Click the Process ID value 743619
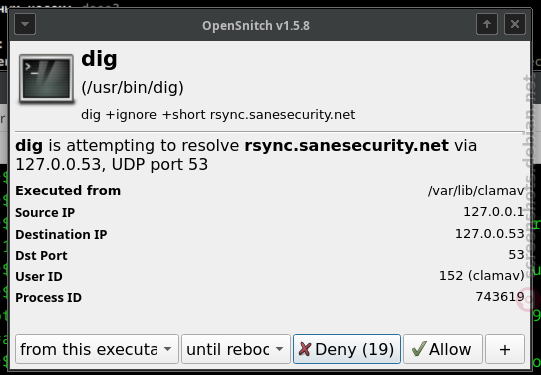 click(x=500, y=296)
